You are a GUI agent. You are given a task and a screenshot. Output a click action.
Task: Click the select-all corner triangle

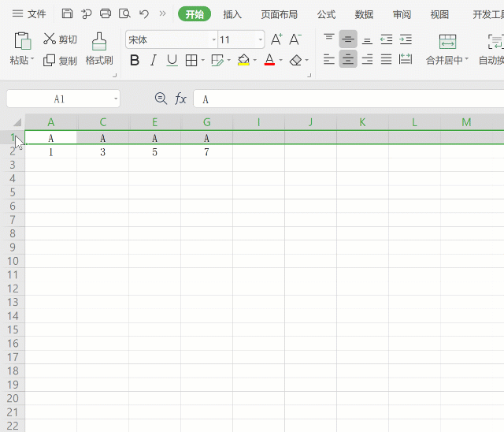coord(17,122)
